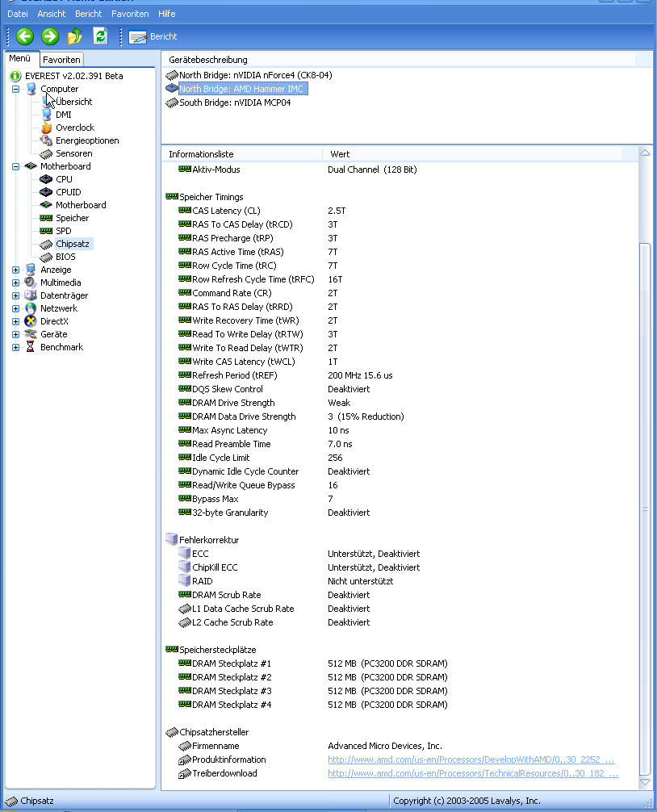Image resolution: width=657 pixels, height=812 pixels.
Task: Click the Netzwerk globe icon
Action: (x=31, y=308)
